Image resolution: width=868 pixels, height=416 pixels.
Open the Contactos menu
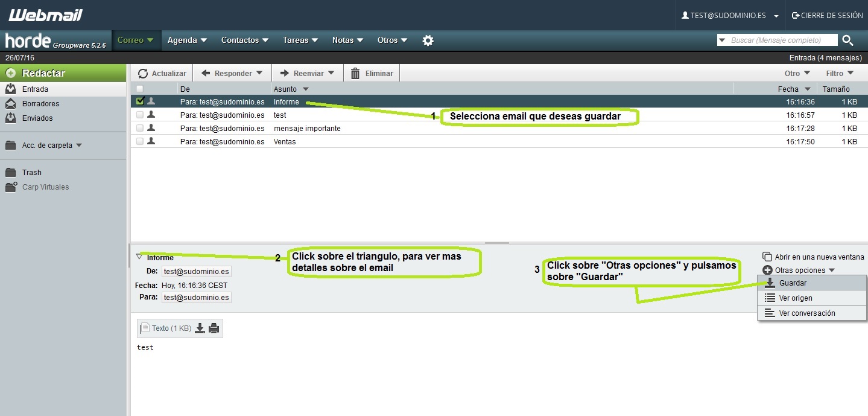(x=241, y=40)
